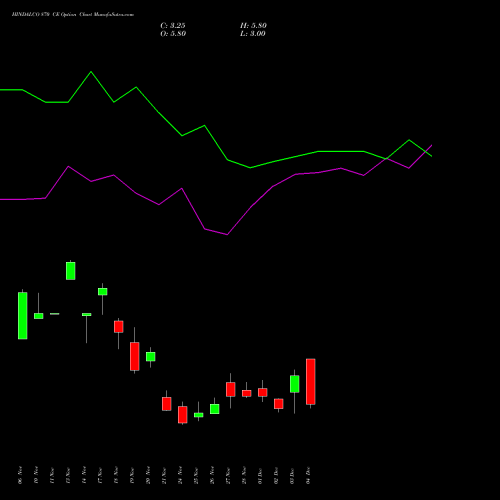Click the '27 Nov' date axis label
This screenshot has width=500, height=500.
(x=228, y=475)
